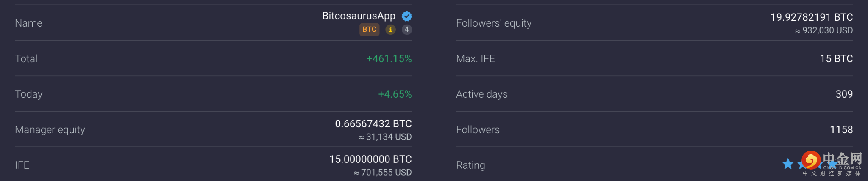This screenshot has height=181, width=868.
Task: Open the BitcosaurusApp strategy name
Action: [x=359, y=16]
